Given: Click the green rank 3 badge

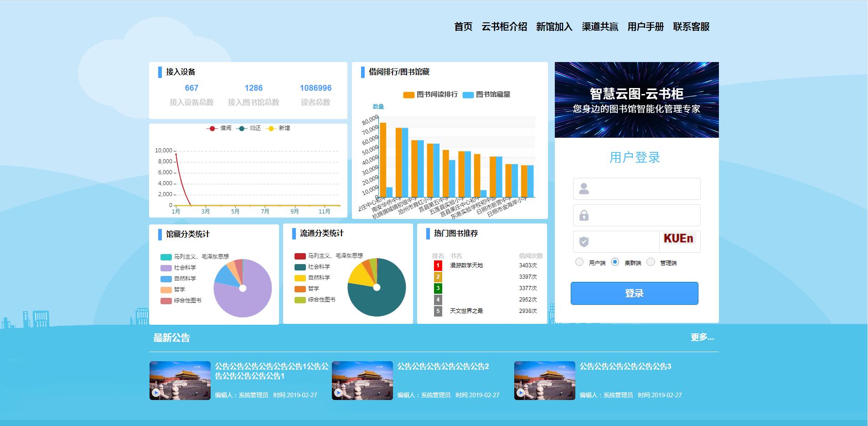Looking at the screenshot, I should click(438, 288).
